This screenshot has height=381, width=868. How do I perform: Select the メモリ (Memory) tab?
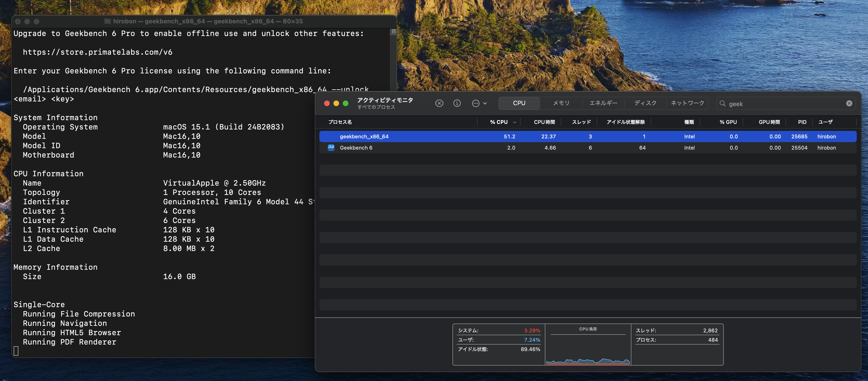[561, 103]
